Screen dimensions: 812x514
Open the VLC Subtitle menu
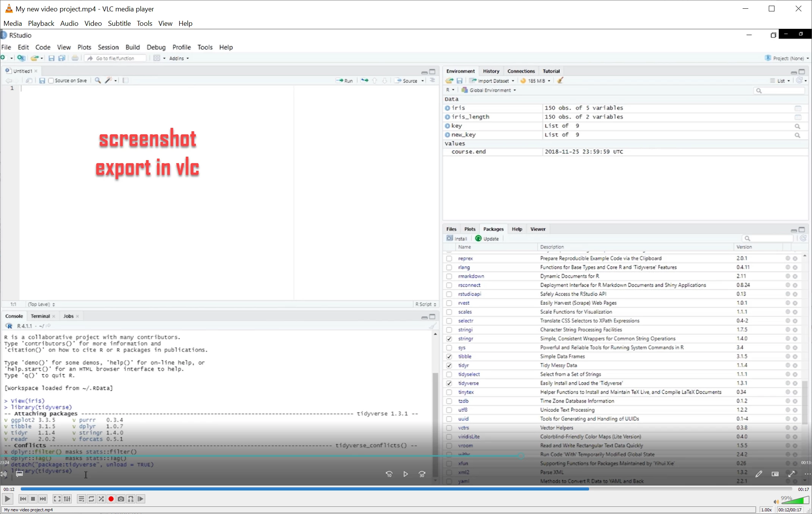pos(119,24)
